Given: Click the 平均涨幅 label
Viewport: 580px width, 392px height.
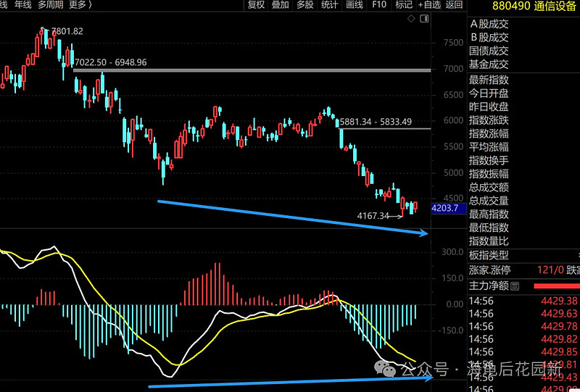Looking at the screenshot, I should [489, 147].
